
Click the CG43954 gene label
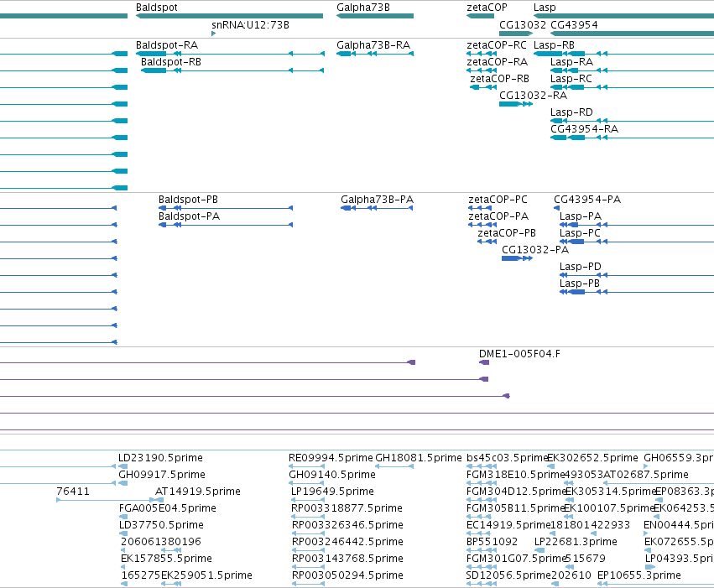coord(574,25)
